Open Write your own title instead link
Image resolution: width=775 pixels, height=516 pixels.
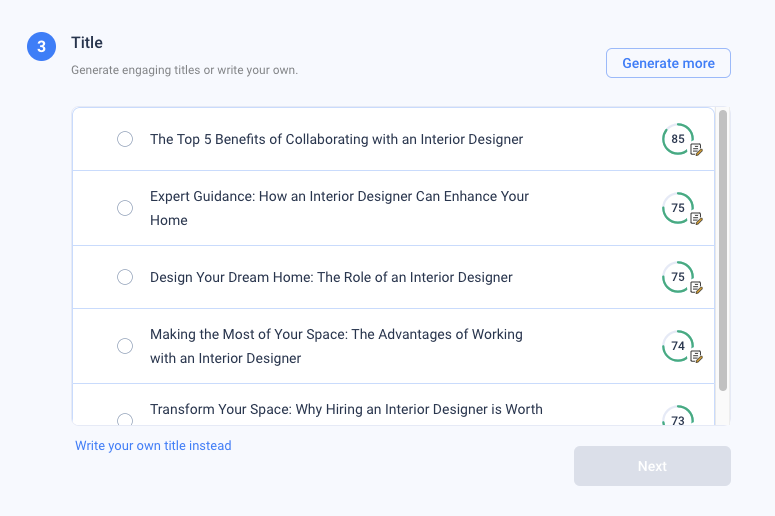[x=153, y=446]
